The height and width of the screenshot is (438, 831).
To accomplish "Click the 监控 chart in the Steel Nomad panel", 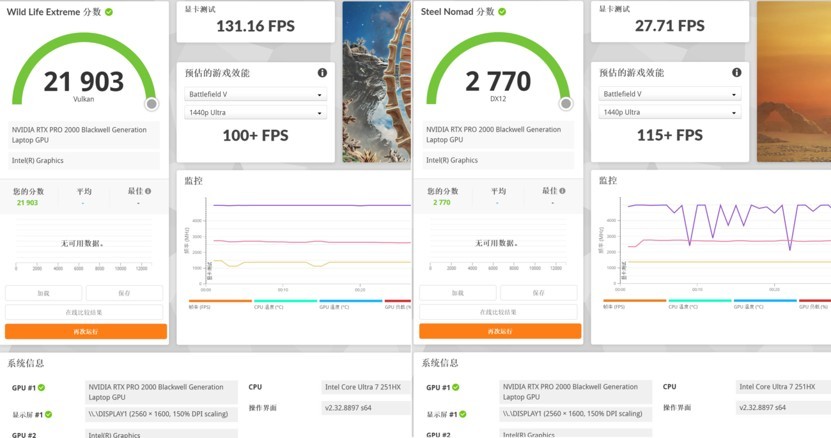I will (x=714, y=243).
